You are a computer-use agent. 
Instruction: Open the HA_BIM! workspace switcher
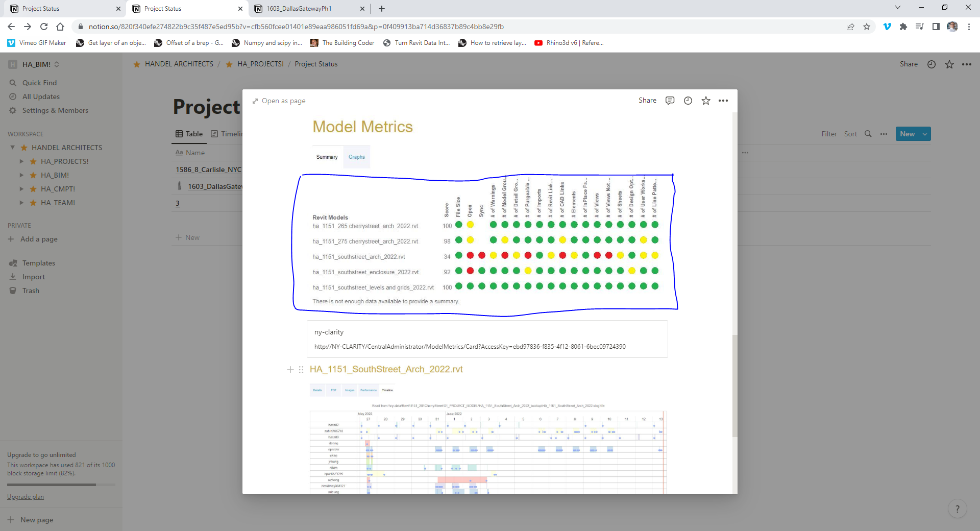click(x=36, y=64)
